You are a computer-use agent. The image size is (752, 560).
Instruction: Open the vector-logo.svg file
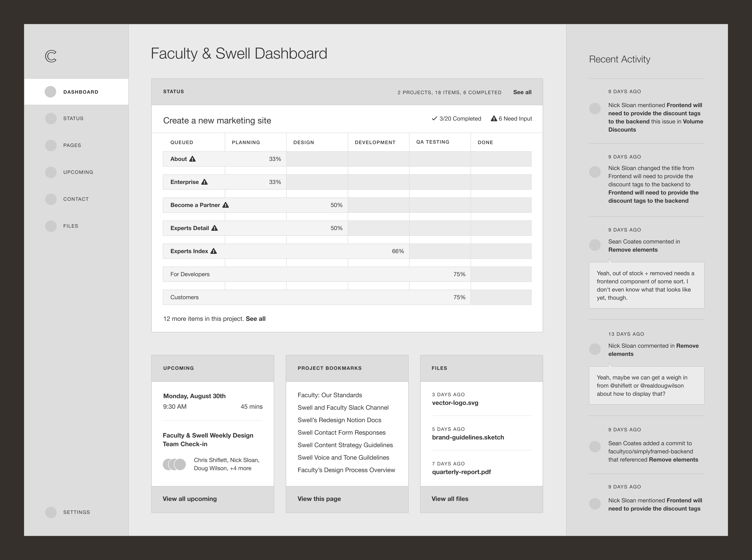[x=455, y=403]
